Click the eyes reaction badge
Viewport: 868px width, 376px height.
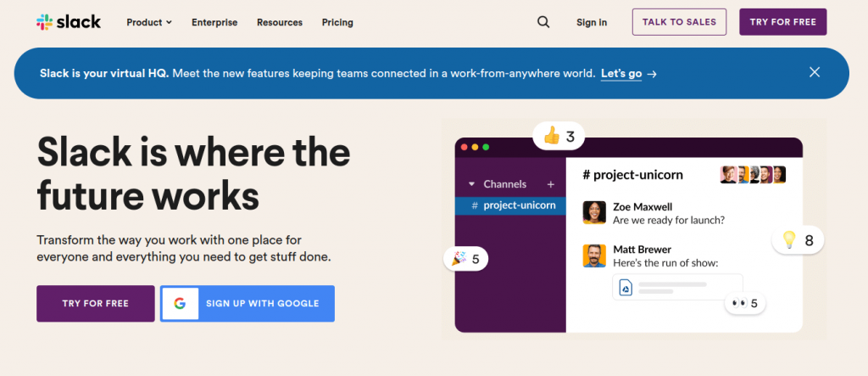click(747, 302)
